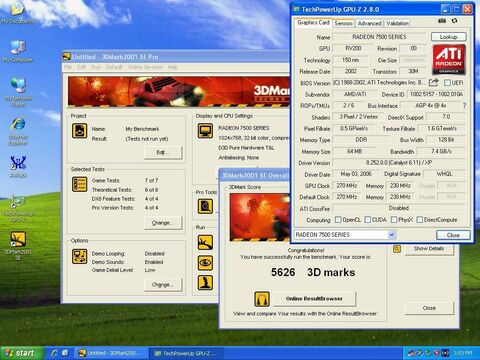The image size is (480, 360).
Task: Open the RADEON 7500 SERIES dropdown
Action: (x=391, y=235)
